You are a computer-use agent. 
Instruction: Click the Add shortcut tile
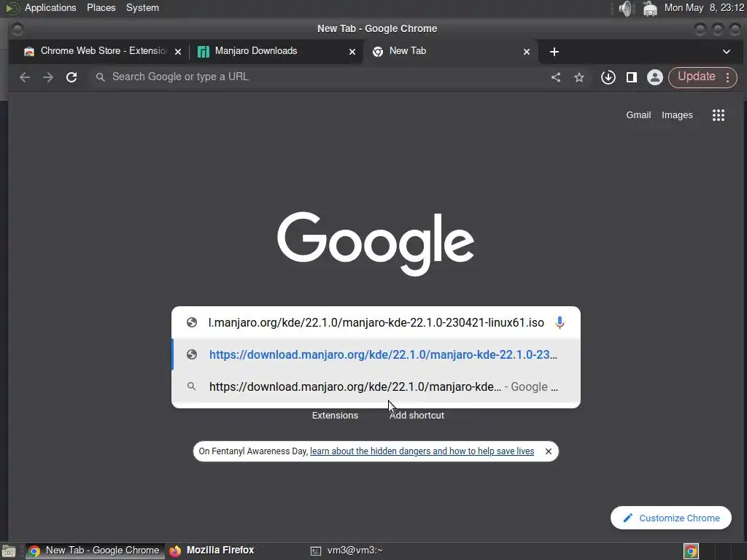click(x=417, y=415)
